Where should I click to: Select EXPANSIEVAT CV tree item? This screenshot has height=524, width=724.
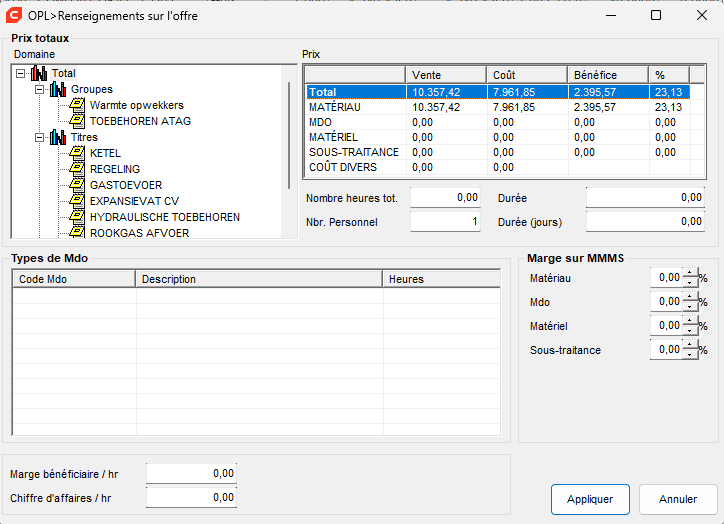point(134,201)
